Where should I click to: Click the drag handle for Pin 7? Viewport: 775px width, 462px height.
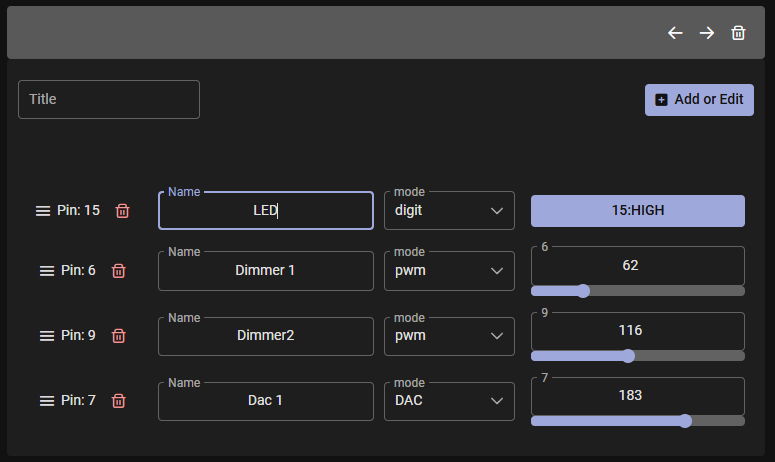[x=47, y=401]
